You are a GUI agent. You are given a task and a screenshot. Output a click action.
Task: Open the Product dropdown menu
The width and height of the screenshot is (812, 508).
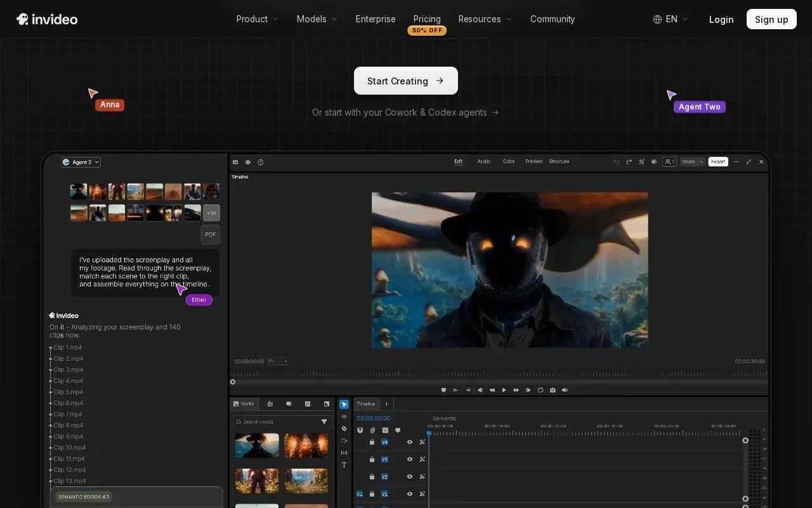click(x=258, y=19)
